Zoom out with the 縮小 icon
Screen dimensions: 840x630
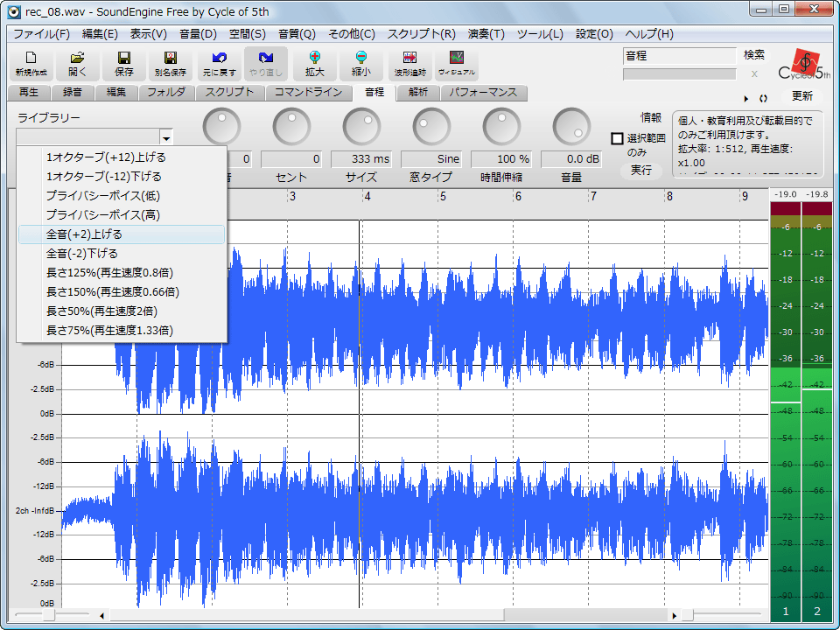pyautogui.click(x=361, y=64)
